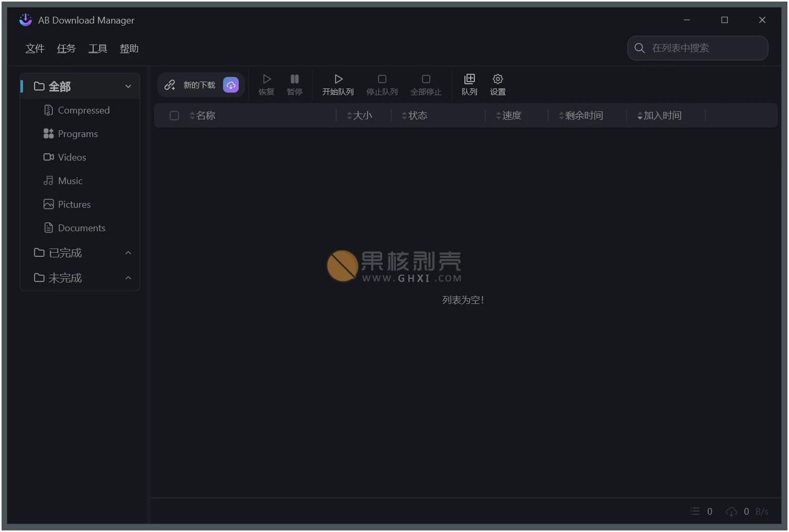Click the magnifier search icon

639,48
